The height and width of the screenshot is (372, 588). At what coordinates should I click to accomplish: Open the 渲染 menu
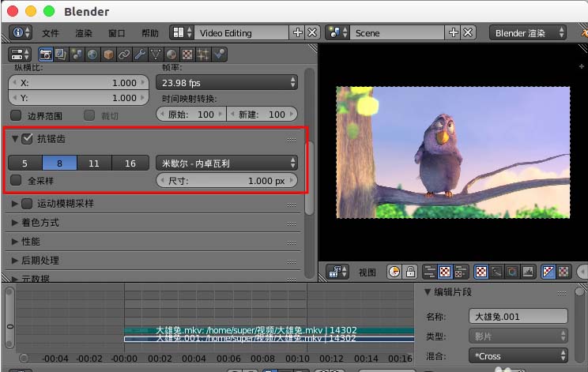click(x=84, y=33)
